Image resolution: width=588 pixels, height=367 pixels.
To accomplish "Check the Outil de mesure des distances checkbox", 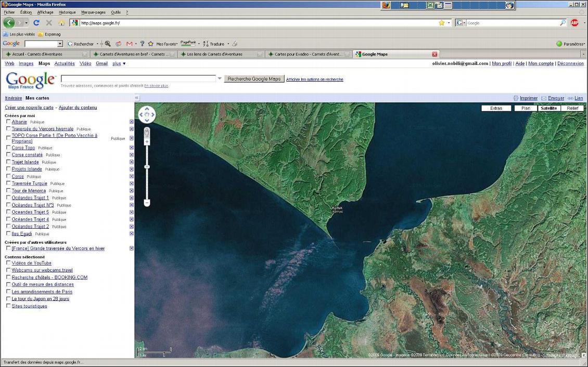I will click(8, 284).
